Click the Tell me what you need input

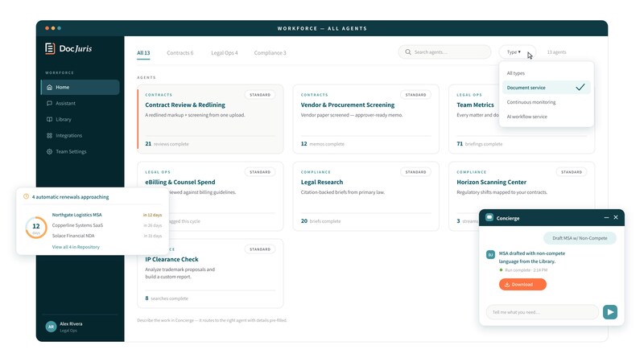tap(542, 312)
